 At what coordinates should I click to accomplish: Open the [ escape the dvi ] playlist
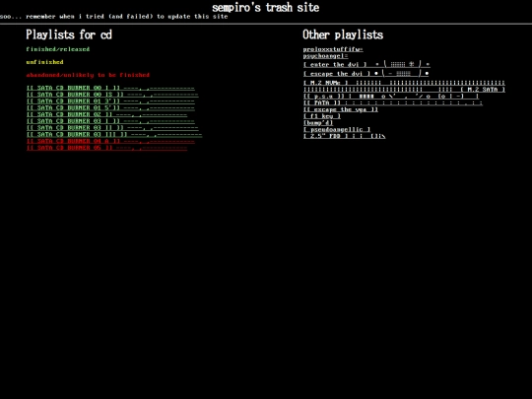click(x=366, y=73)
